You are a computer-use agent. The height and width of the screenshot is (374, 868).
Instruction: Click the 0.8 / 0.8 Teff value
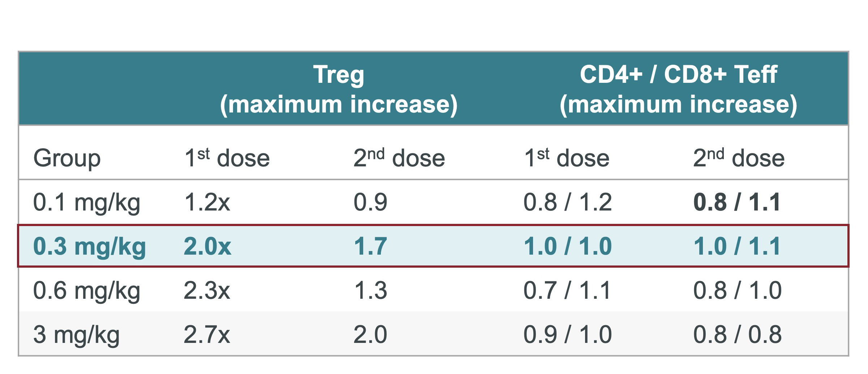738,335
